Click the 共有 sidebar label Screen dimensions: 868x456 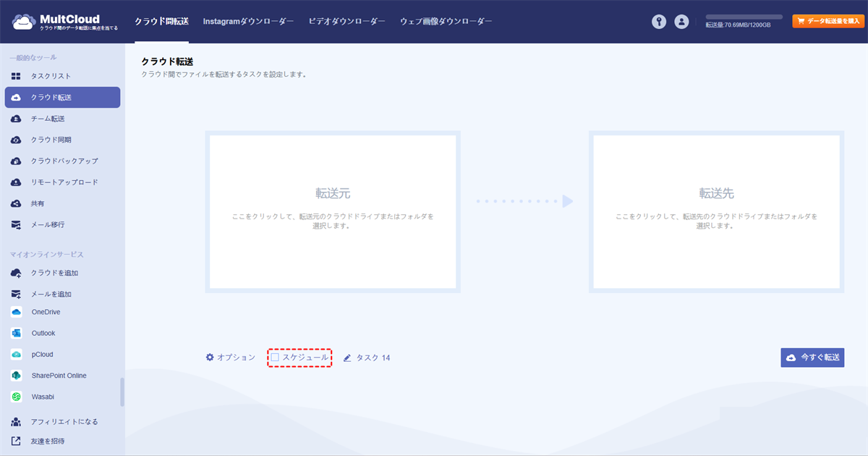tap(38, 203)
